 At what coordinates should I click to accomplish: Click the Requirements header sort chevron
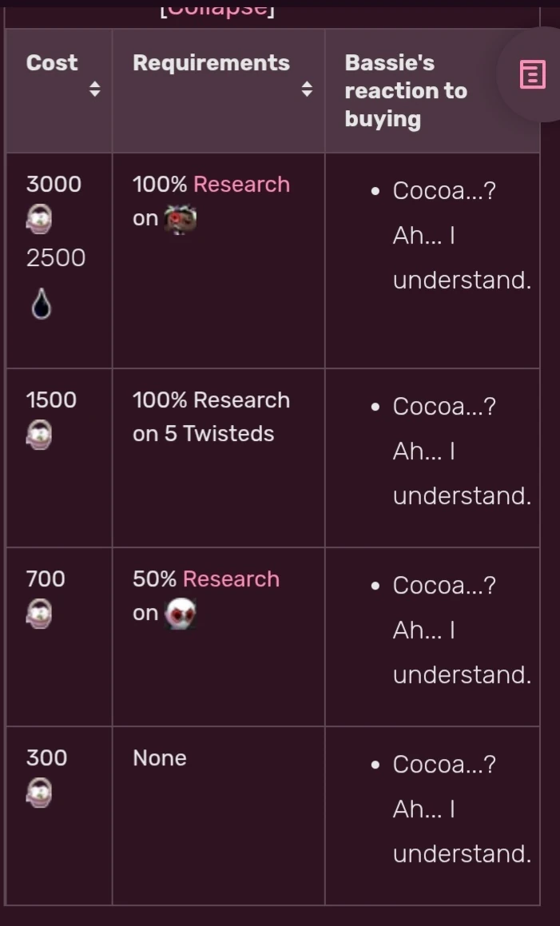coord(308,90)
